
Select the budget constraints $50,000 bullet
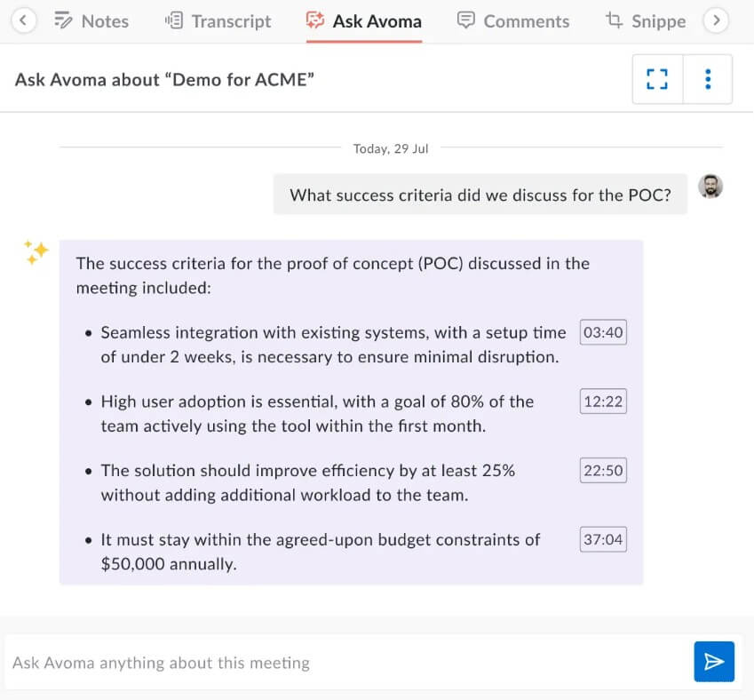pyautogui.click(x=321, y=552)
